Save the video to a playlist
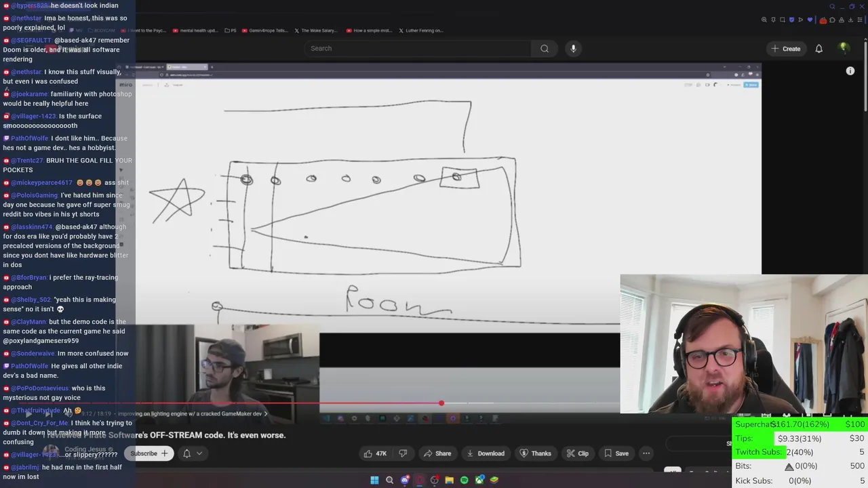The width and height of the screenshot is (868, 488). pyautogui.click(x=616, y=453)
